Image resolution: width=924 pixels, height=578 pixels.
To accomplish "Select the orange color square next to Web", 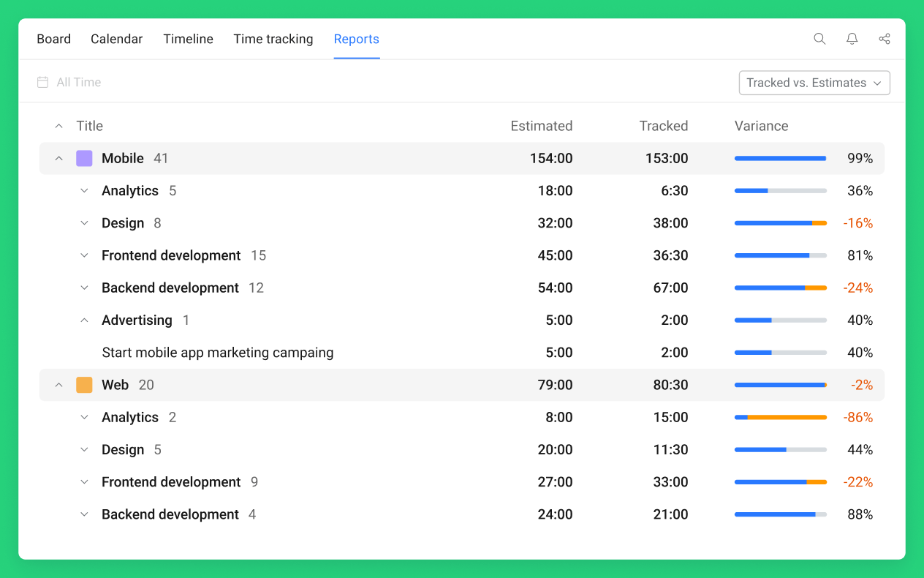I will (84, 384).
